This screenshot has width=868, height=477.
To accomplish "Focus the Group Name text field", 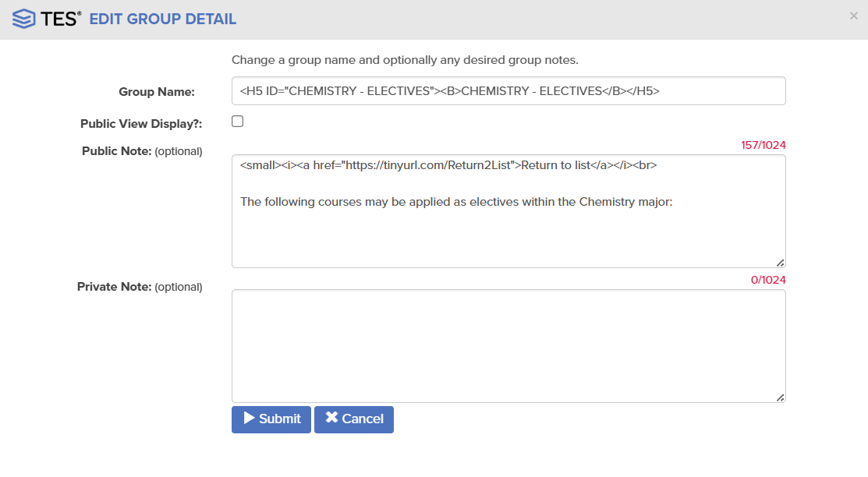I will pos(508,90).
